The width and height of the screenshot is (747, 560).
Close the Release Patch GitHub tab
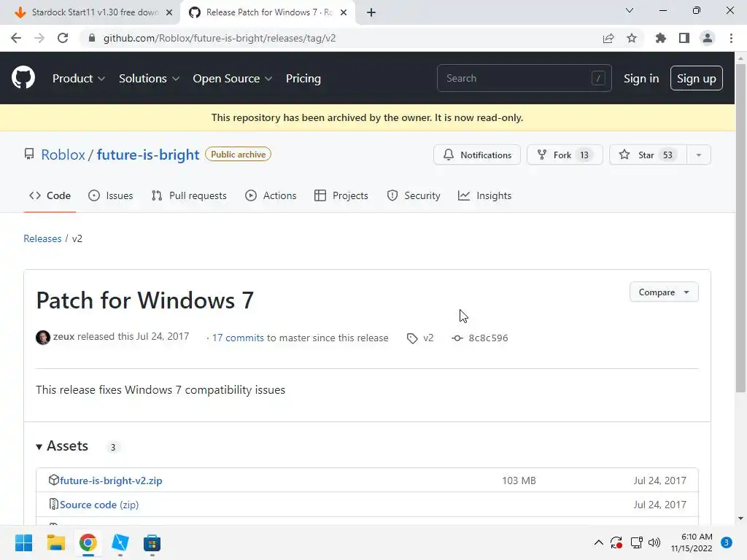344,13
